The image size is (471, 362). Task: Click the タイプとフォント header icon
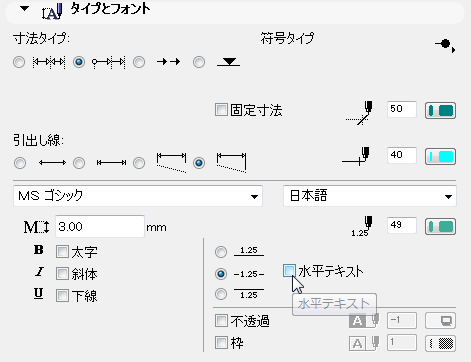[x=52, y=11]
